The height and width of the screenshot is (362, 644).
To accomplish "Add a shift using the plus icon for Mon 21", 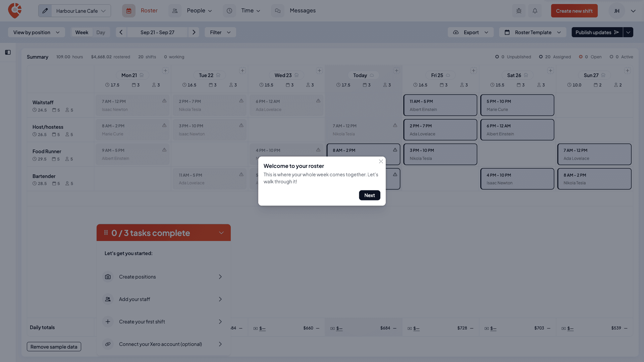I will pos(165,70).
